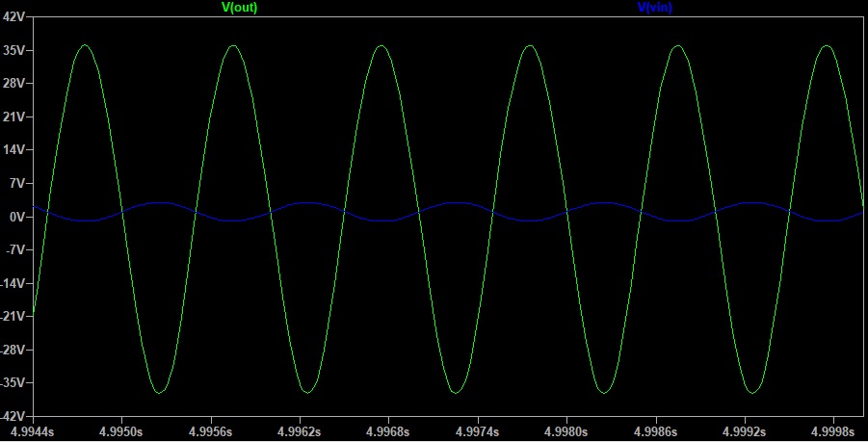
Task: Click the 4.9944s time label
Action: (32, 431)
